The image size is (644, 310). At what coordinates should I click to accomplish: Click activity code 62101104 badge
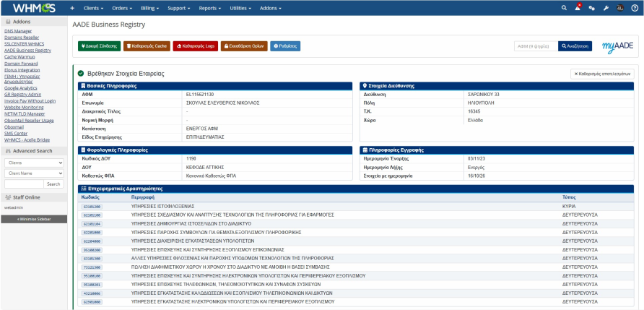92,224
